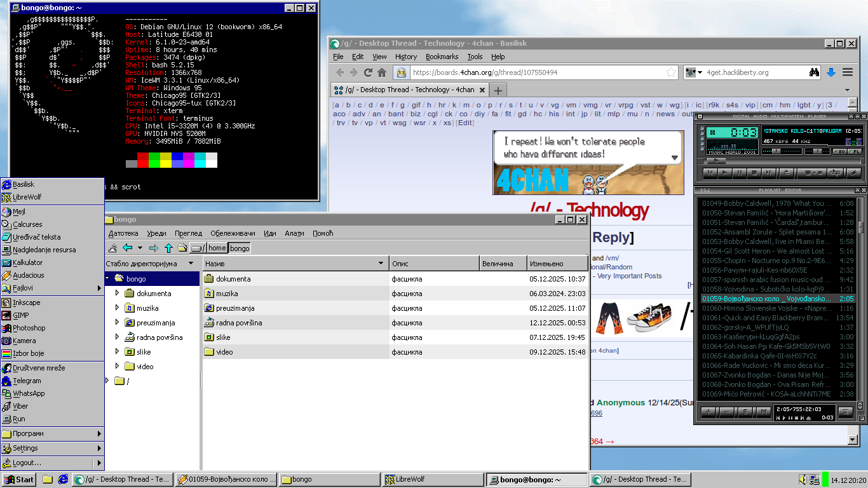Viewport: 868px width, 488px height.
Task: Click the file manager new window icon
Action: (113, 248)
